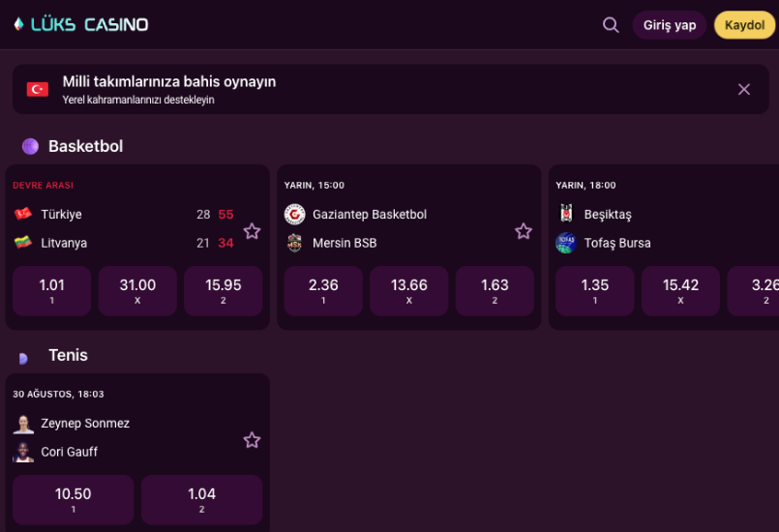The image size is (779, 532).
Task: Click the Turkish flag banner icon
Action: click(38, 89)
